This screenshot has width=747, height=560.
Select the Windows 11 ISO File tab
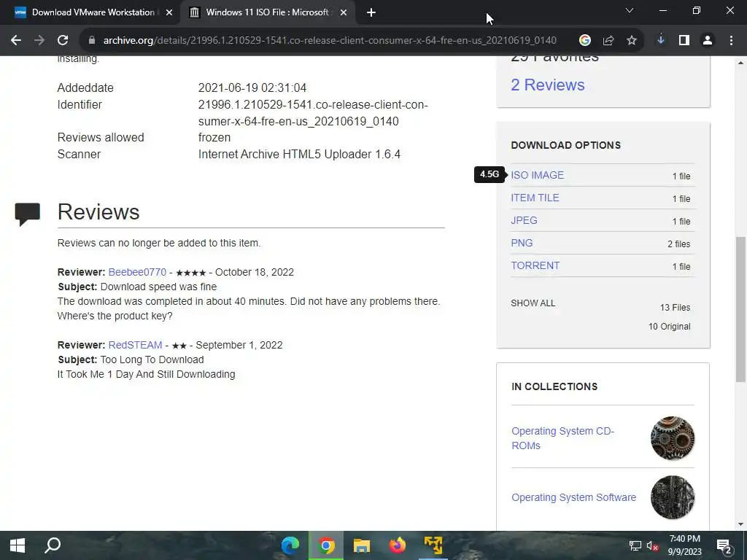tap(267, 13)
